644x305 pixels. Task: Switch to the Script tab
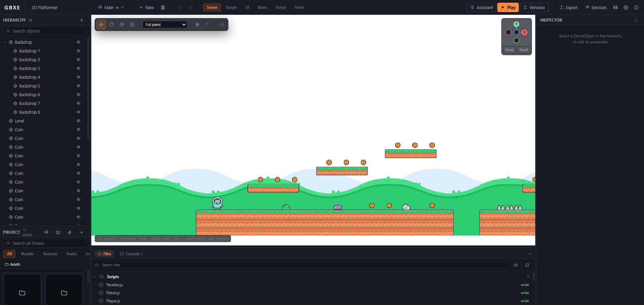(x=281, y=7)
